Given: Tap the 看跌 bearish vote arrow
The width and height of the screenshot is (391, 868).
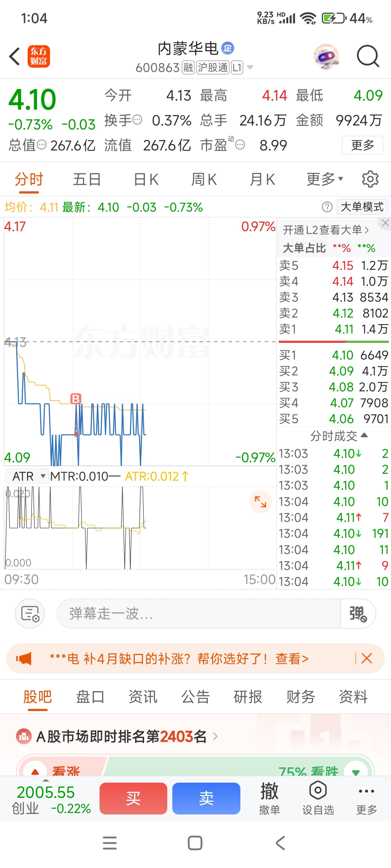Looking at the screenshot, I should (x=356, y=770).
